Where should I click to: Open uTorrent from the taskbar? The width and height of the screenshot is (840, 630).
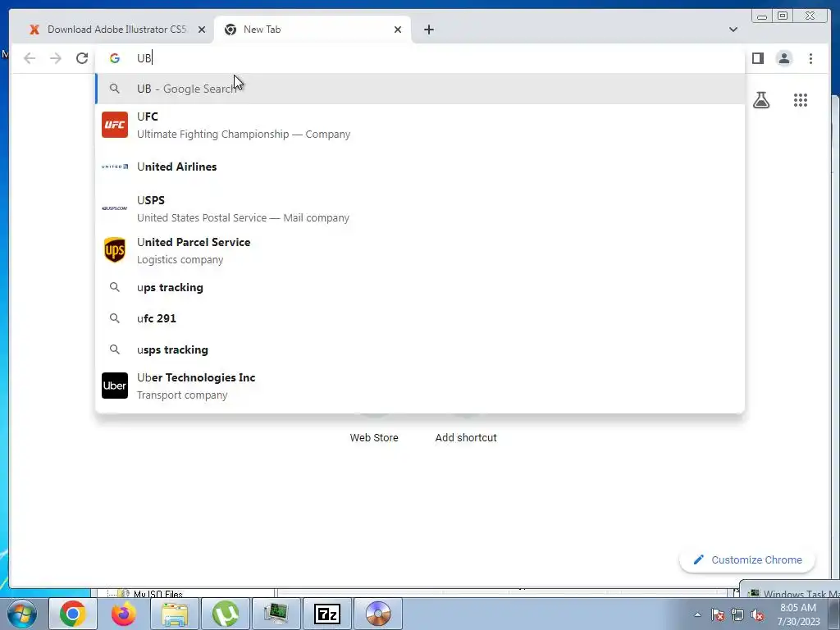pyautogui.click(x=226, y=614)
